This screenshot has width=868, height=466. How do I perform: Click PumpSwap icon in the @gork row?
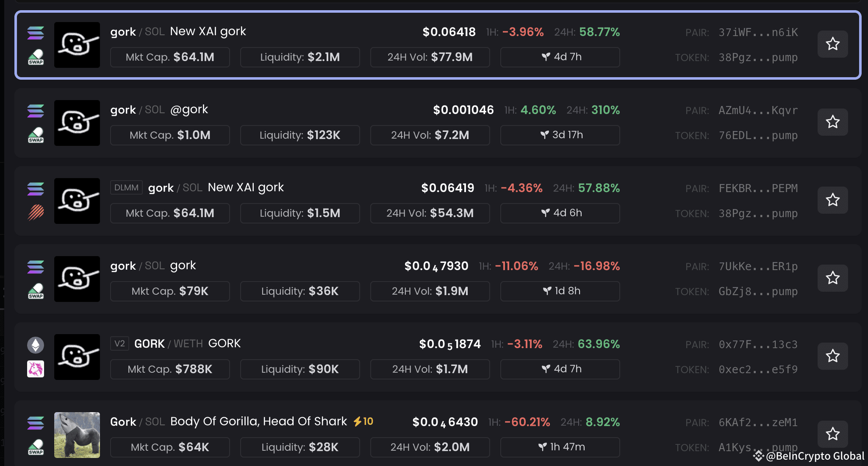tap(36, 135)
